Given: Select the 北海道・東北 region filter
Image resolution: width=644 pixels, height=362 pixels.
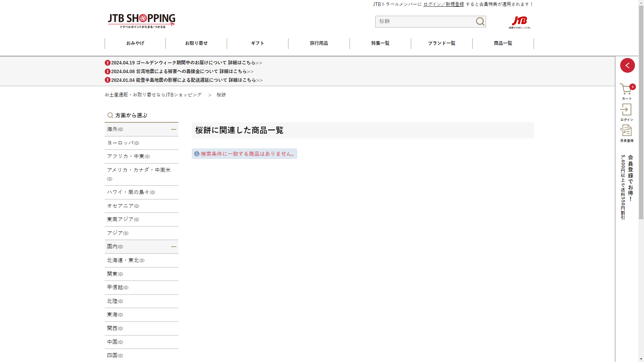Looking at the screenshot, I should tap(125, 260).
